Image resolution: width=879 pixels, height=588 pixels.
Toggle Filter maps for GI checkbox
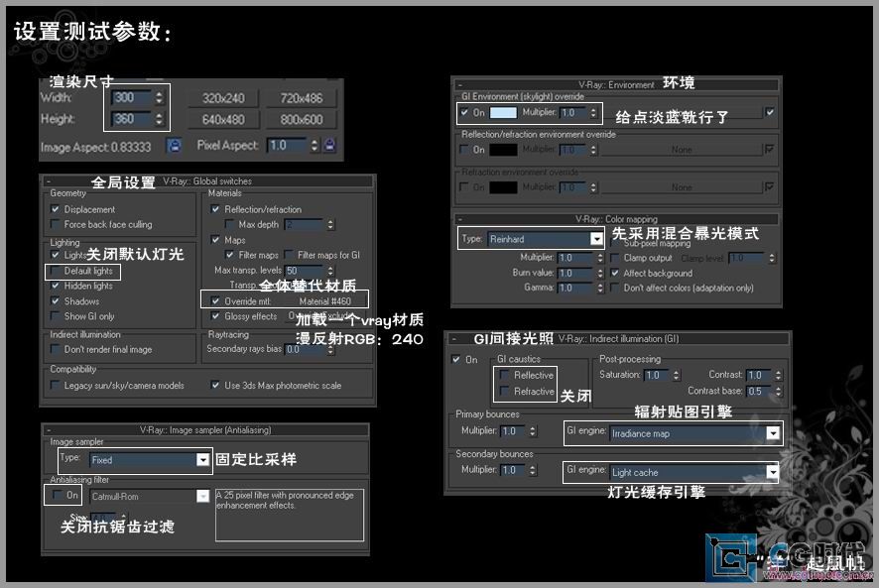pyautogui.click(x=290, y=255)
